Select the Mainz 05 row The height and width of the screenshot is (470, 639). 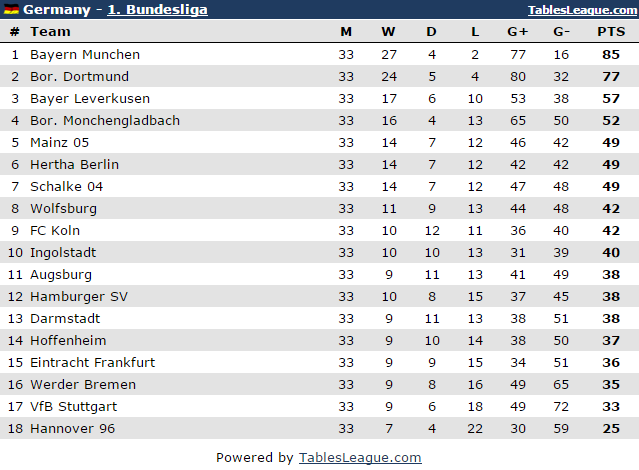point(59,142)
